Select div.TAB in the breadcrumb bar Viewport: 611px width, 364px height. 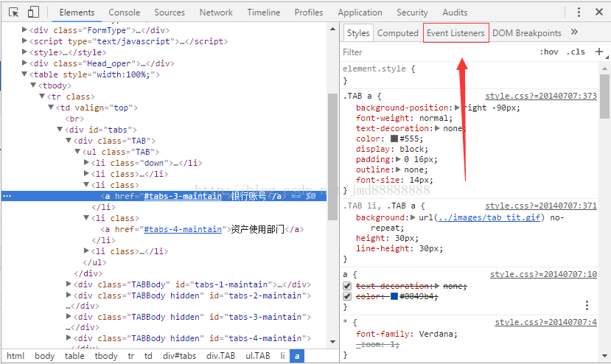click(220, 356)
